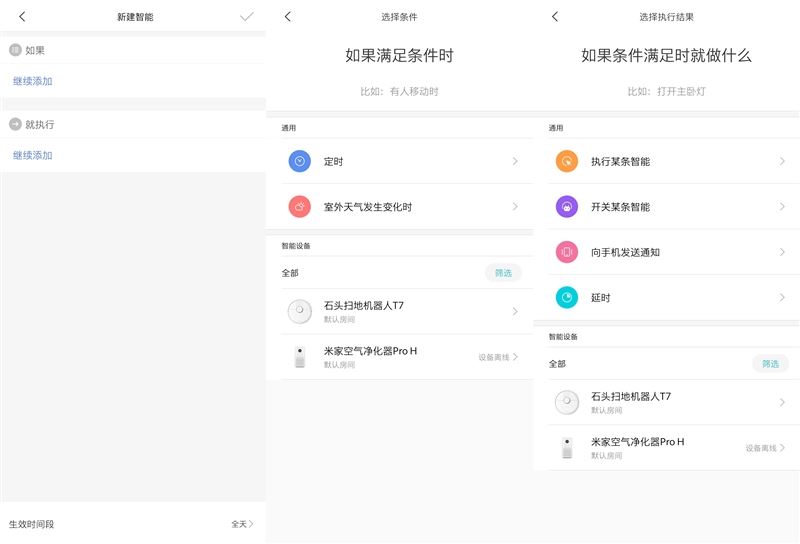Tap the 新建智能 title
The image size is (800, 544).
(x=135, y=17)
